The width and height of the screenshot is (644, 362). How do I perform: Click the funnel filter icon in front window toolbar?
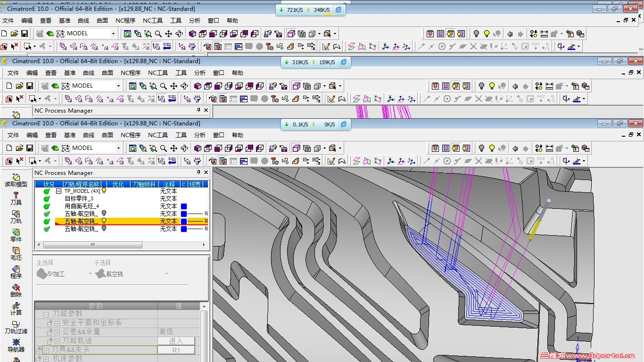click(198, 161)
